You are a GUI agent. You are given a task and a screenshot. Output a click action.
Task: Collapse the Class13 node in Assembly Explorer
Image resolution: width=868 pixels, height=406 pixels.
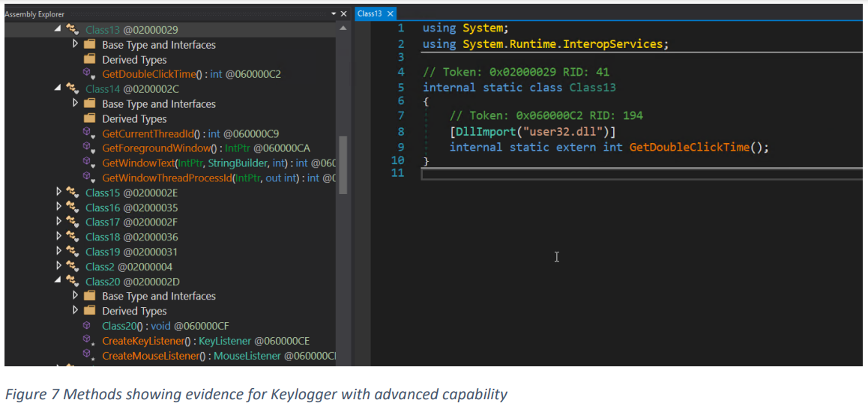tap(58, 28)
